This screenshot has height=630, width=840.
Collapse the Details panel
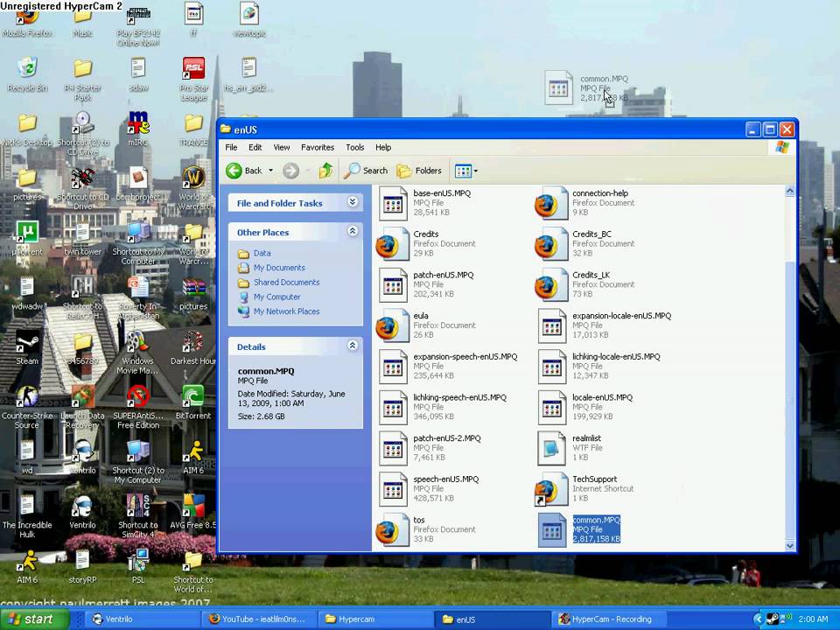coord(352,346)
